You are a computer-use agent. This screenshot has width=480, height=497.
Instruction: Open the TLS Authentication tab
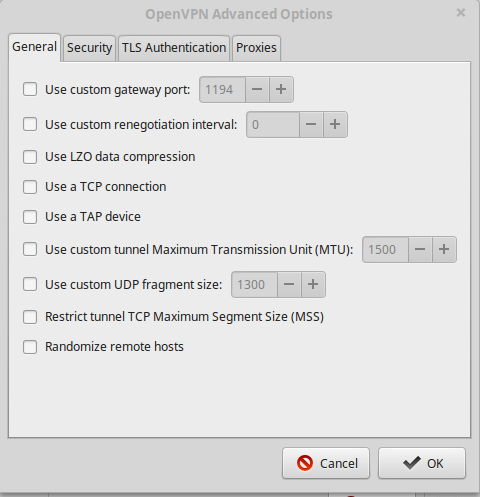[174, 48]
